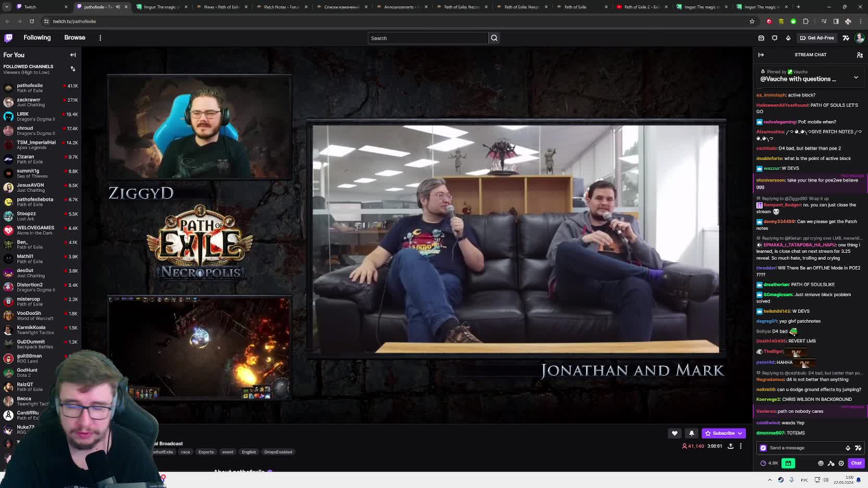Open chat settings gear
The width and height of the screenshot is (868, 488).
[841, 463]
